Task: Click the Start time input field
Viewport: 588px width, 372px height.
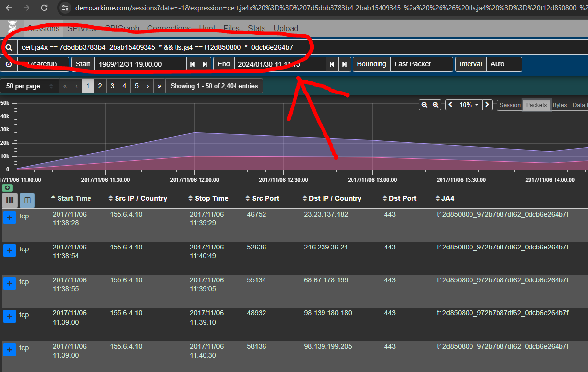Action: click(x=141, y=64)
